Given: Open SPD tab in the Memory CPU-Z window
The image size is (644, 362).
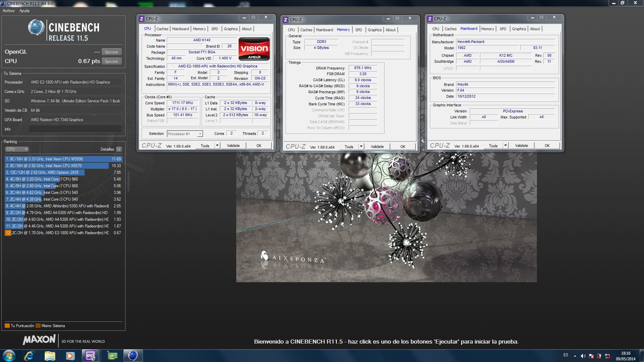Looking at the screenshot, I should tap(359, 30).
